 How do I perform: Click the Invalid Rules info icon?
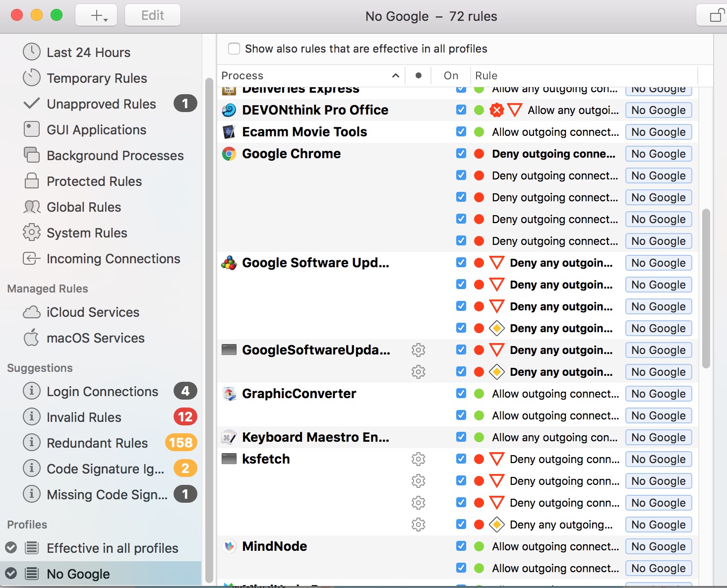point(32,416)
